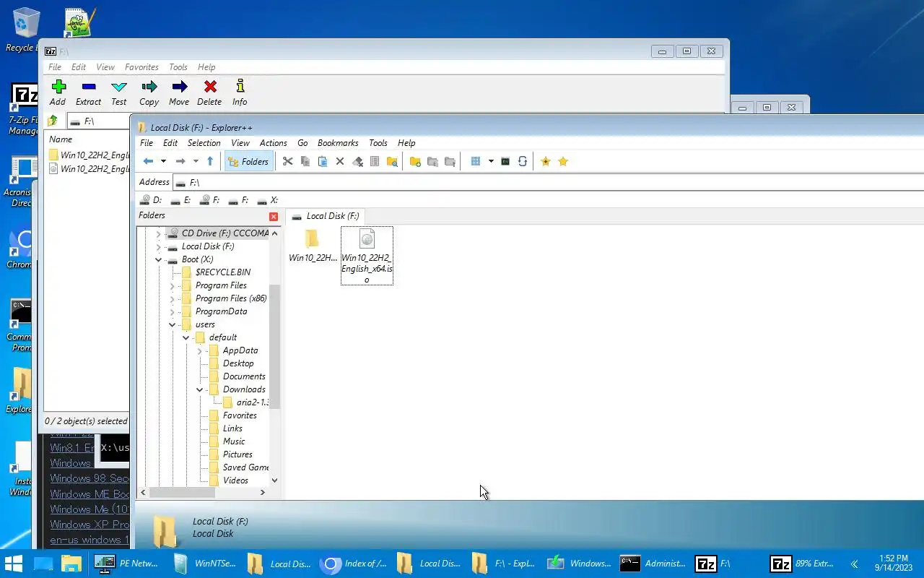Open the Actions menu in Explorer++
This screenshot has height=578, width=924.
274,143
